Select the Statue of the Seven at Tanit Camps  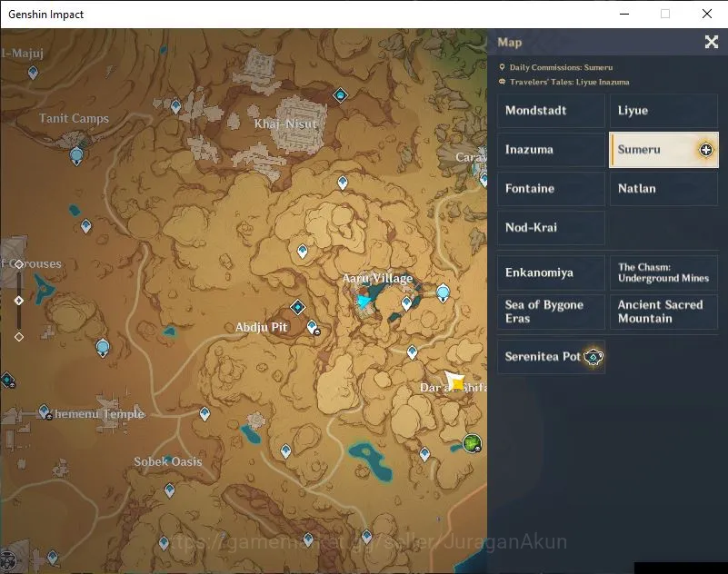pos(76,156)
